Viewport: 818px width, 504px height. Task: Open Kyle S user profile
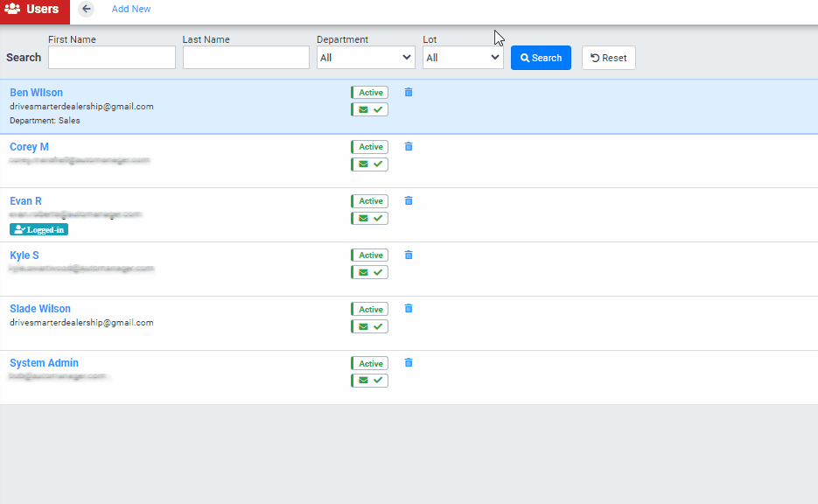tap(24, 255)
